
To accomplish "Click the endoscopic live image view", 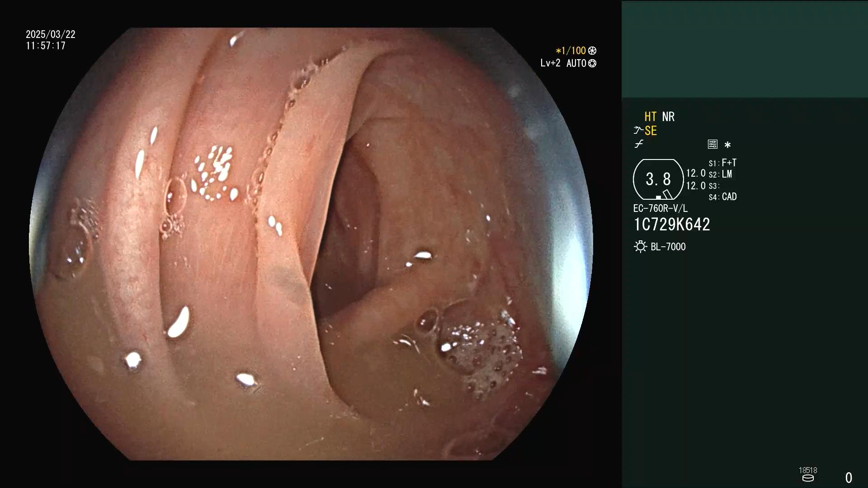I will [311, 244].
